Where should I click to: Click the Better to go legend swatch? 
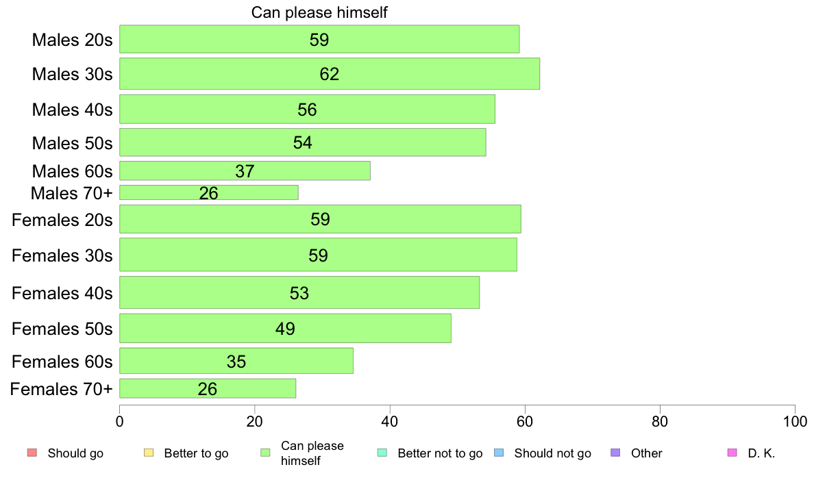pos(149,453)
